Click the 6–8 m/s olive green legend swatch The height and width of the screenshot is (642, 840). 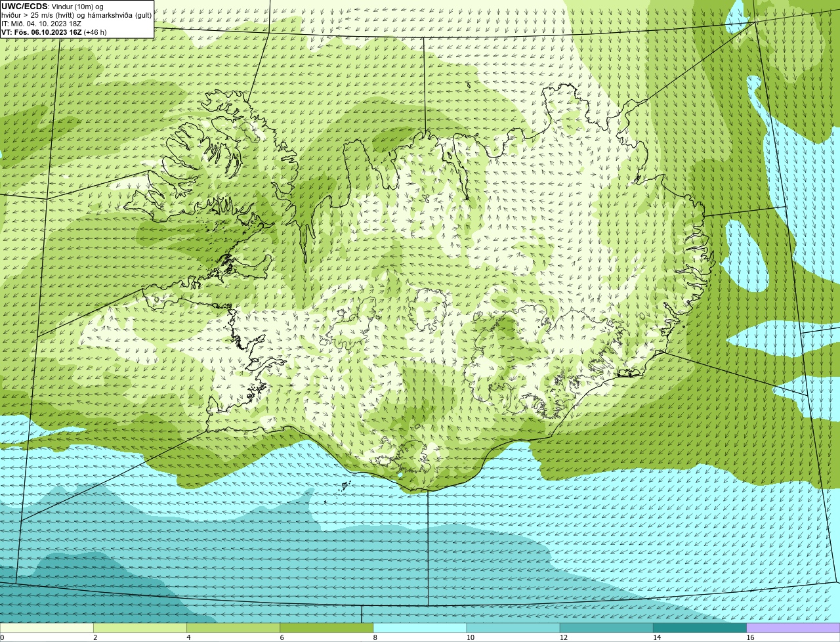(326, 628)
